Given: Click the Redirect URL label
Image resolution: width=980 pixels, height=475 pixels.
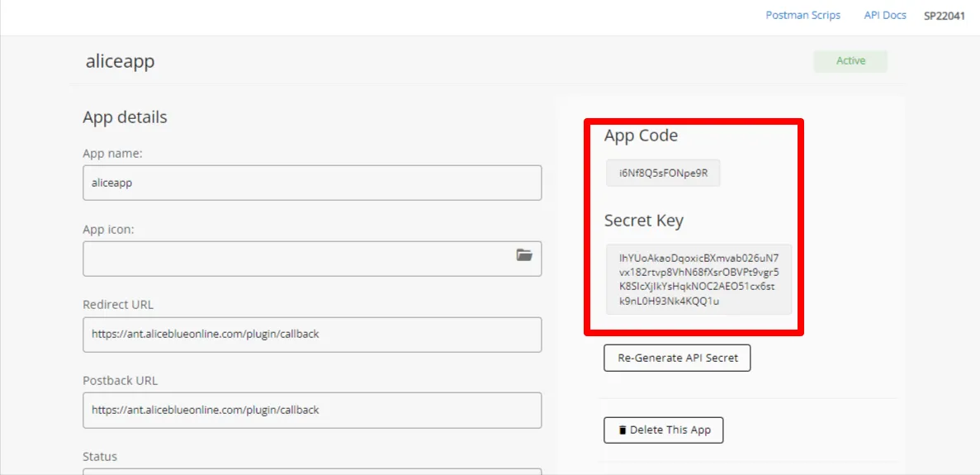Looking at the screenshot, I should point(118,305).
